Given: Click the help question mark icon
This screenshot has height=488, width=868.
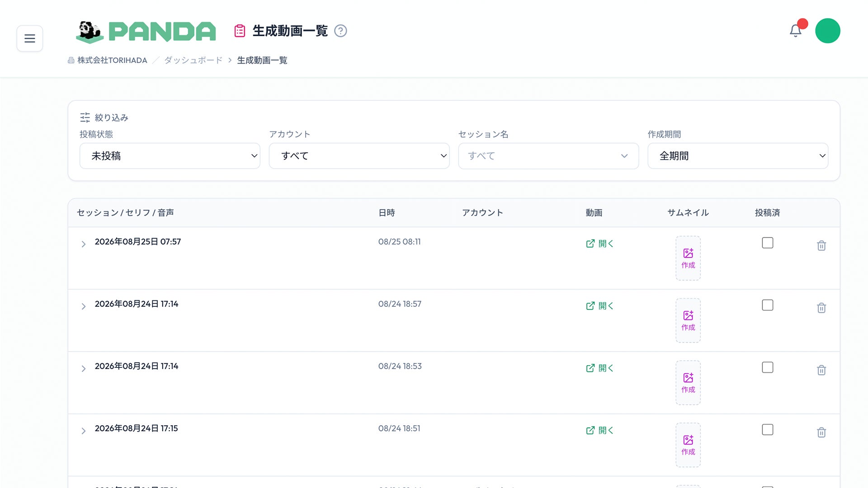Looking at the screenshot, I should tap(340, 31).
